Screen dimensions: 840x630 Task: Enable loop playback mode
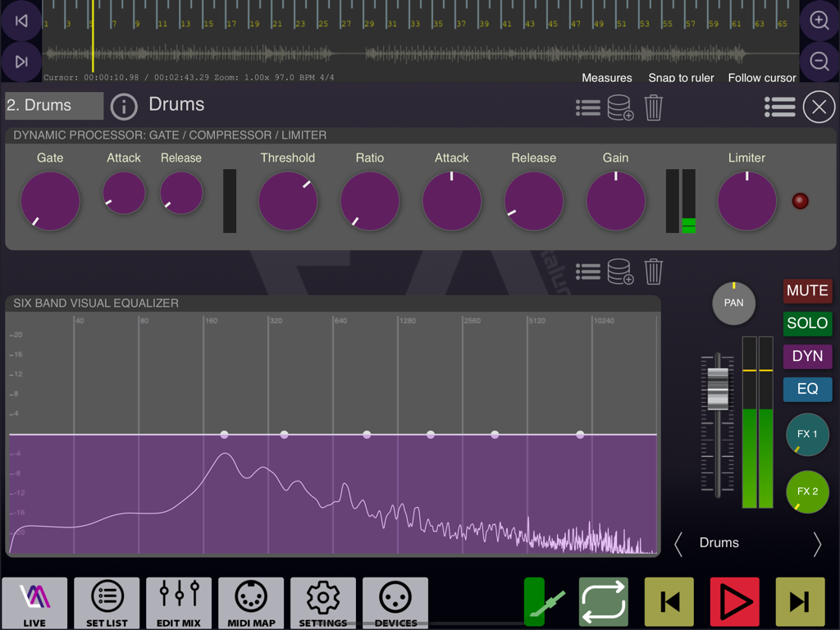coord(603,601)
